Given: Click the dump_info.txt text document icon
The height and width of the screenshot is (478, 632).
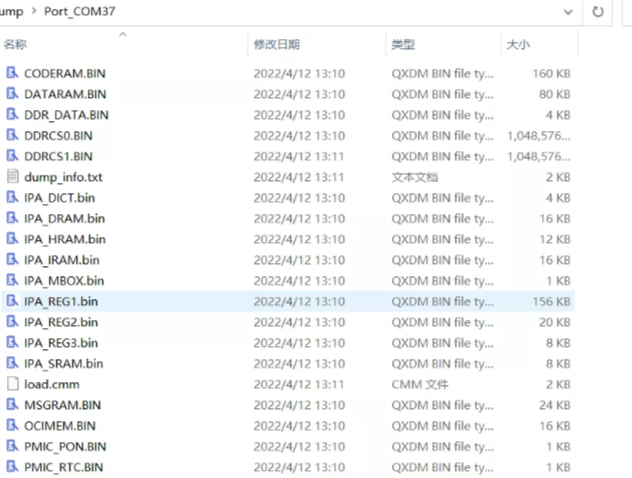Looking at the screenshot, I should click(x=12, y=177).
